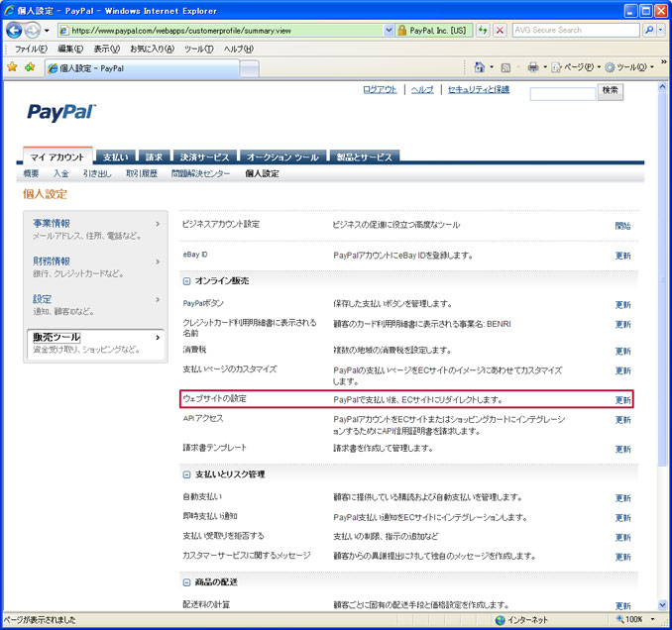Open the dropdown arrow next to Print
The width and height of the screenshot is (672, 630).
coord(545,67)
